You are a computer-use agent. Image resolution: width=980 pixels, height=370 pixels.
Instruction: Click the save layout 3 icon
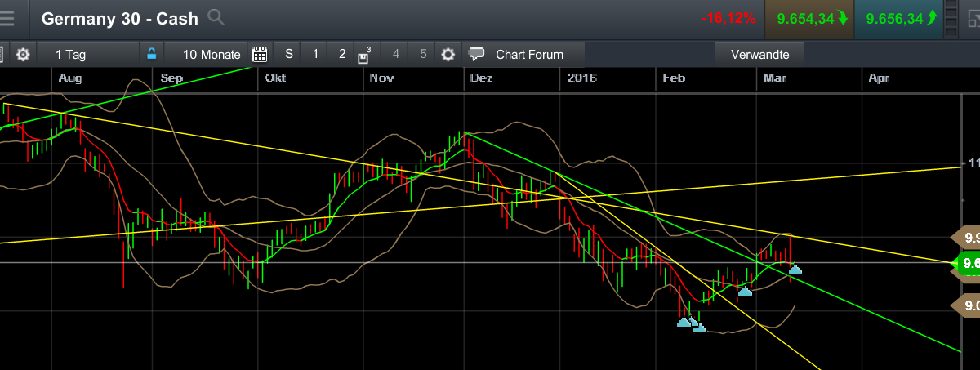tap(364, 56)
